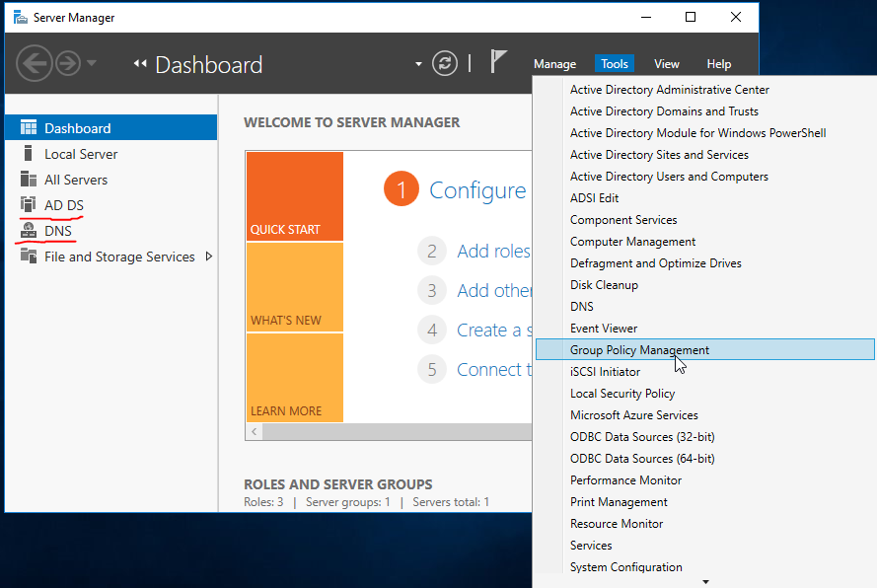Click Add other servers link

pos(494,290)
